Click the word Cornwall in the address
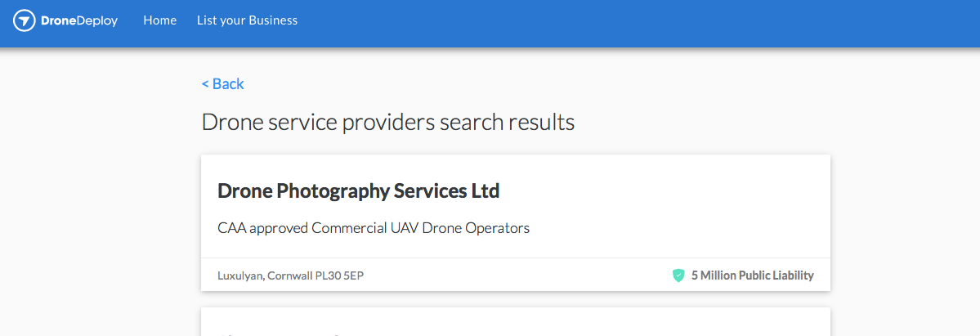Viewport: 980px width, 336px height. click(290, 276)
